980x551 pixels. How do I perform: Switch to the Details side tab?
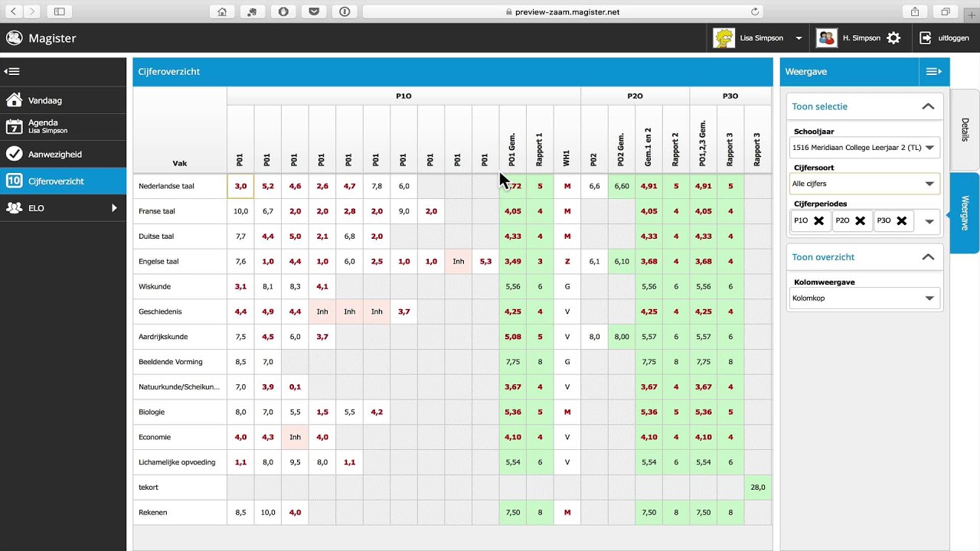tap(965, 129)
